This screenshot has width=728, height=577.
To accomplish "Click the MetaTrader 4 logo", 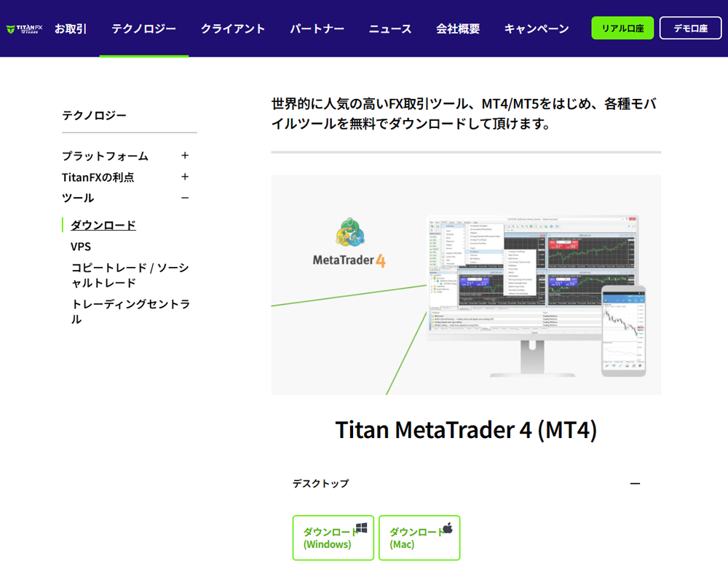I will [x=349, y=243].
